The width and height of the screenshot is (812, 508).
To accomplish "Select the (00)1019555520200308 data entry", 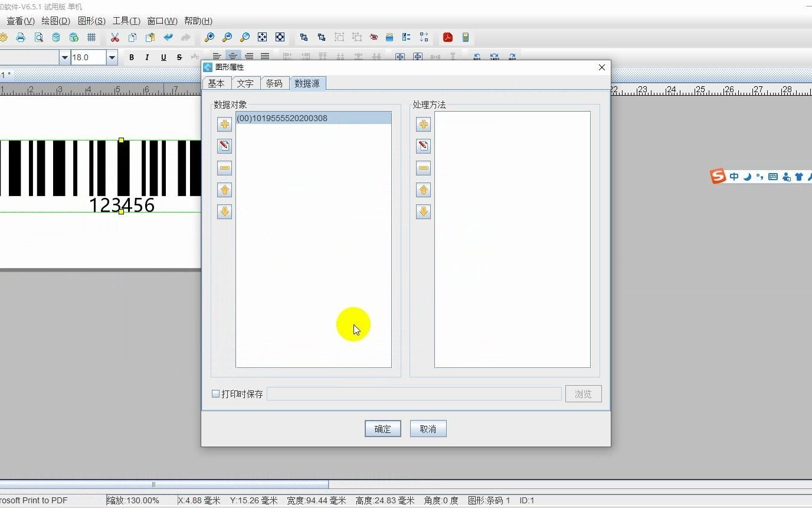I will 313,118.
